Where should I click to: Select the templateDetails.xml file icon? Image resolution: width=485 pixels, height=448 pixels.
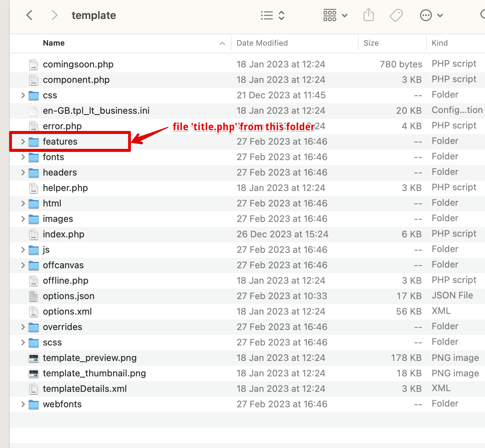pyautogui.click(x=34, y=389)
